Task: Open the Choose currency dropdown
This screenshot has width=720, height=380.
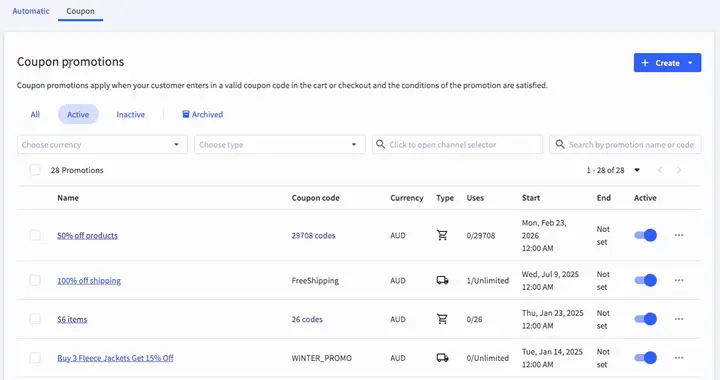Action: pos(102,145)
